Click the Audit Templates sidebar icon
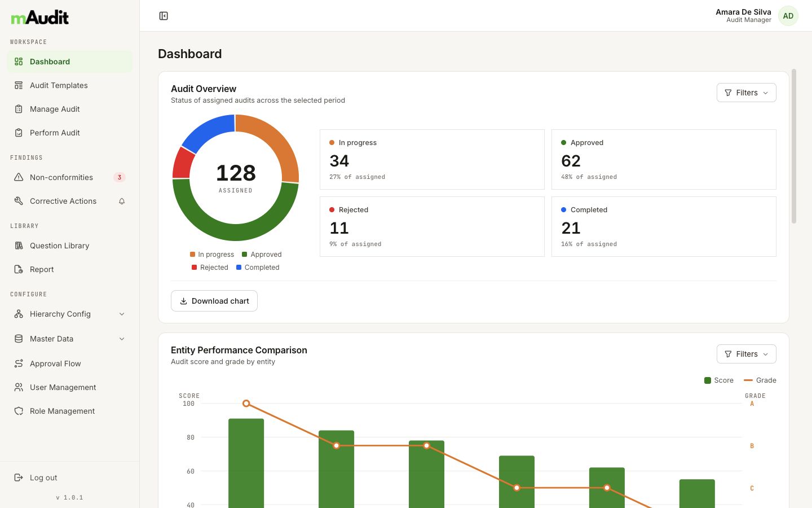 click(19, 85)
